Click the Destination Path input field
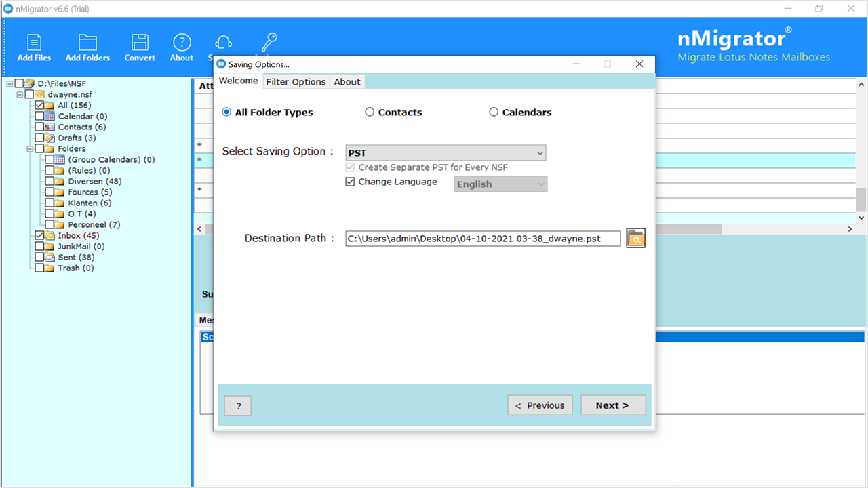The image size is (868, 488). coord(483,238)
